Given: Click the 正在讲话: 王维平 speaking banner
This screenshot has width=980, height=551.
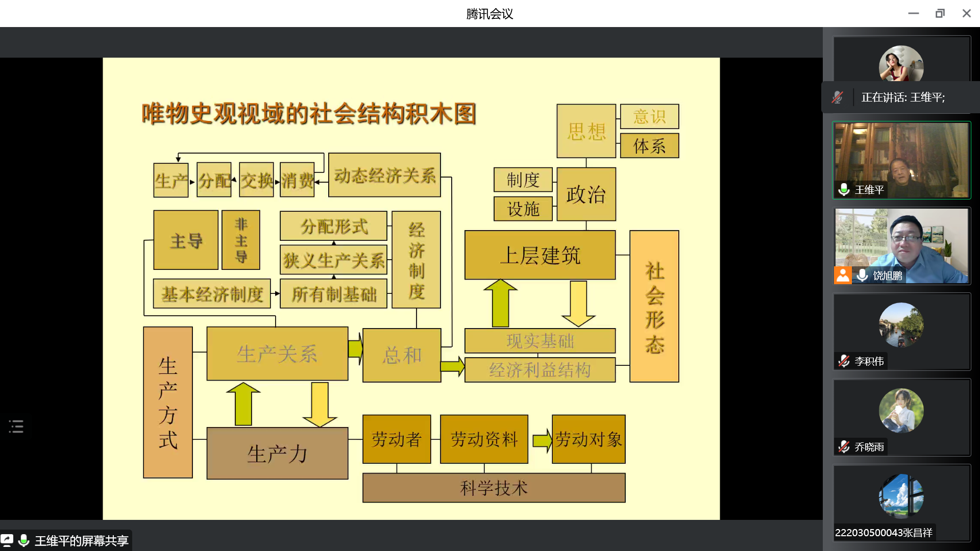Looking at the screenshot, I should [x=902, y=97].
